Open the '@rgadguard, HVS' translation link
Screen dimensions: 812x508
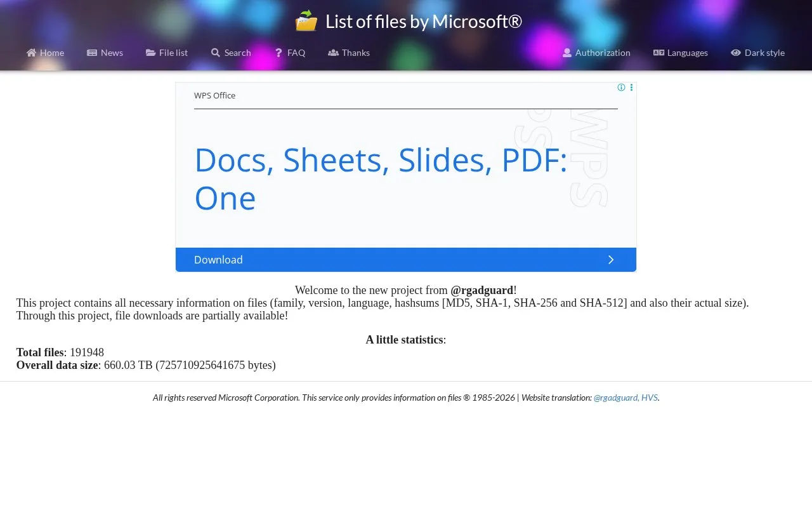pyautogui.click(x=625, y=398)
